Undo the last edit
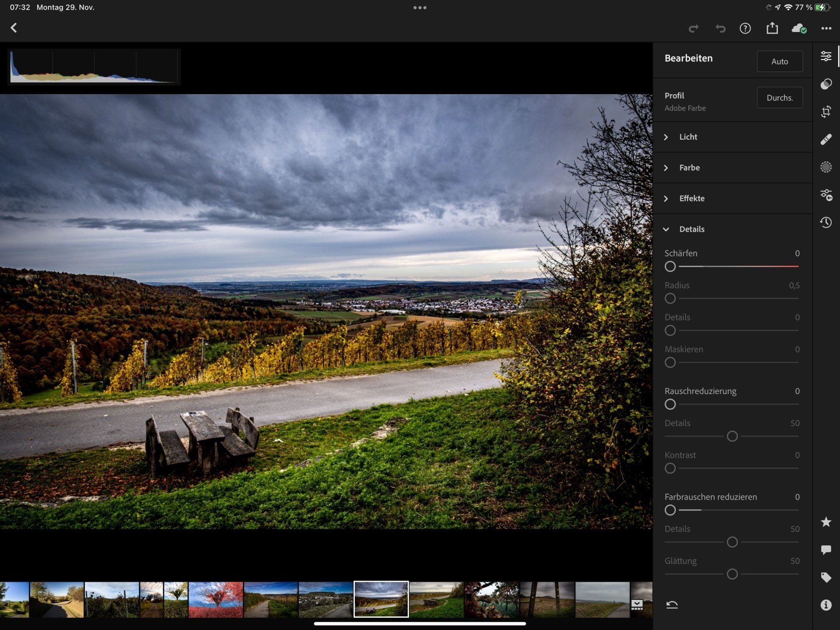 tap(720, 28)
